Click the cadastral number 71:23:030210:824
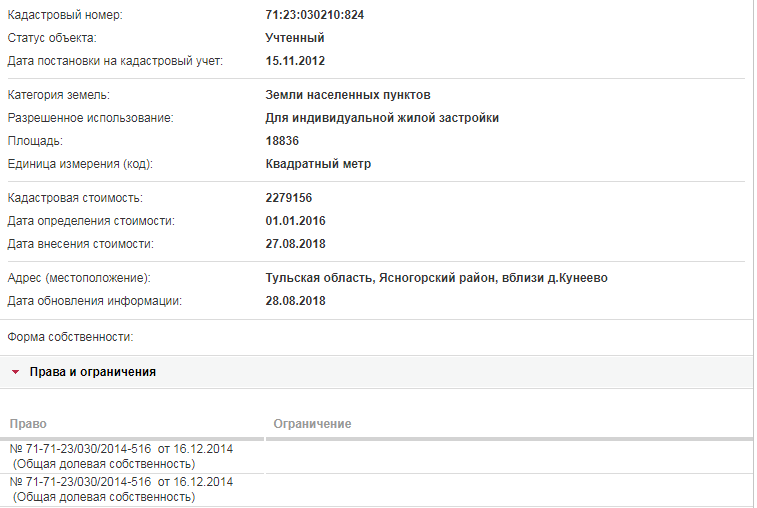The height and width of the screenshot is (508, 757). [x=314, y=15]
